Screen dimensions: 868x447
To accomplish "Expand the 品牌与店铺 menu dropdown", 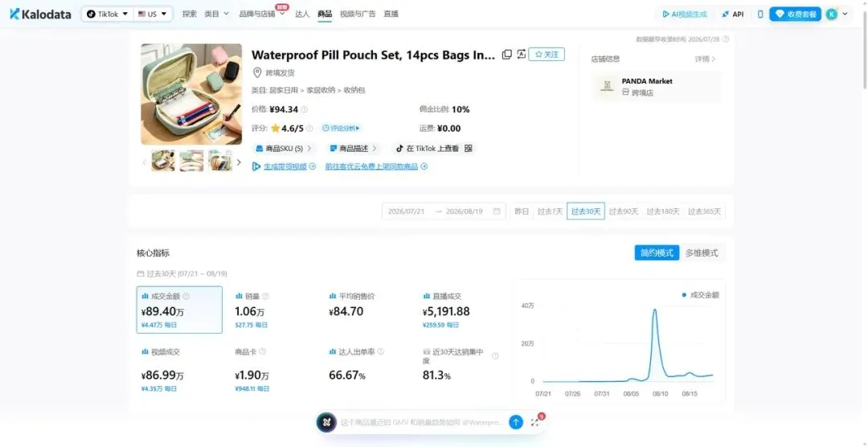I will coord(262,14).
